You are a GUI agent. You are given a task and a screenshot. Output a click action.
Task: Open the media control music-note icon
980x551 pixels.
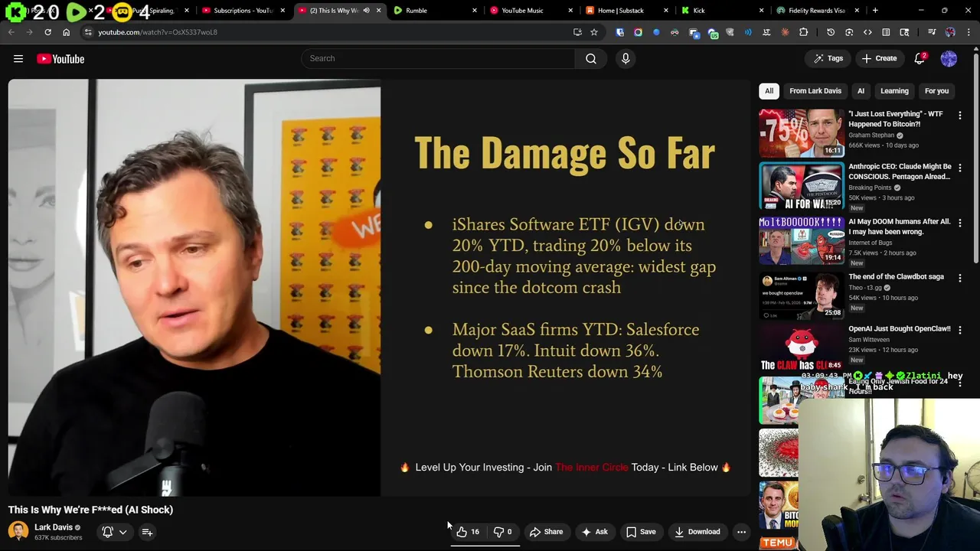coord(932,32)
